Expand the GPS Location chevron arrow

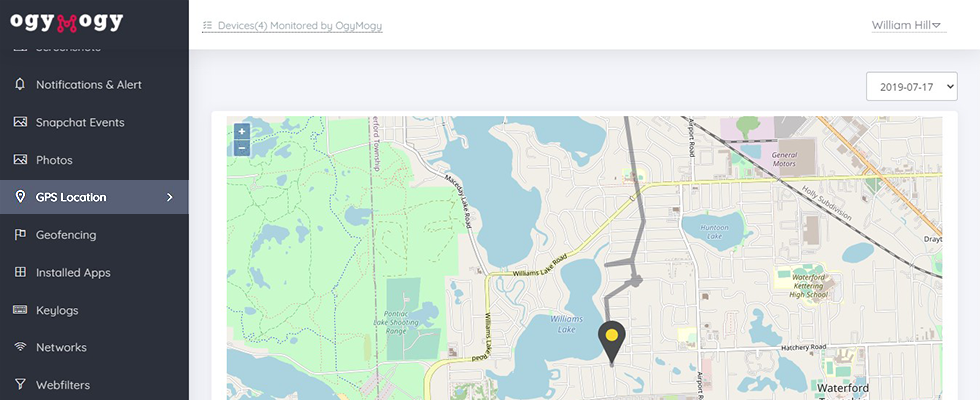[x=169, y=198]
